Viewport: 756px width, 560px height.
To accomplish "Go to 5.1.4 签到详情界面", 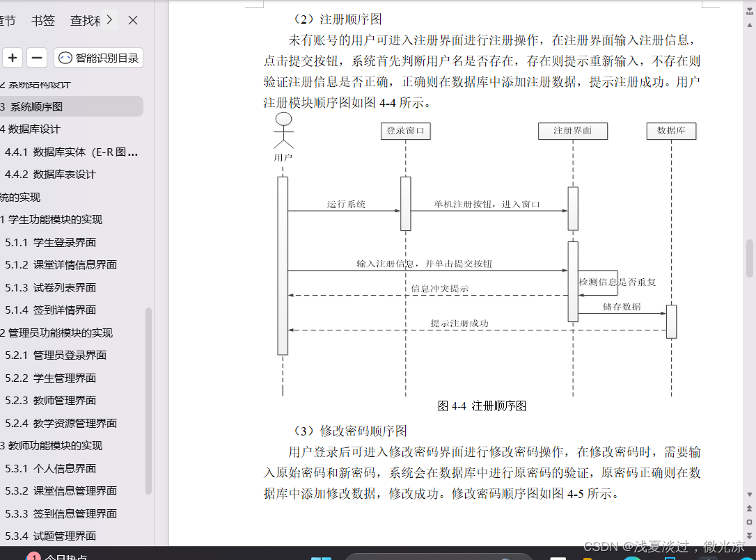I will 50,310.
